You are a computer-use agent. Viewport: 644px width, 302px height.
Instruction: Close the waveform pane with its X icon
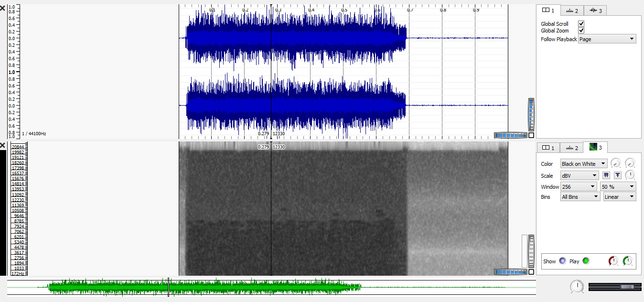[3, 8]
